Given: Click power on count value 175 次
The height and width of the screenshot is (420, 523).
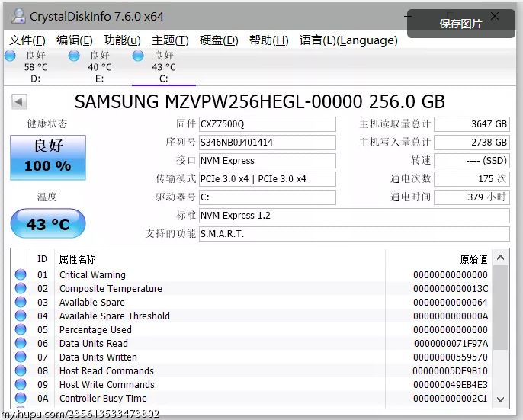Looking at the screenshot, I should point(472,179).
